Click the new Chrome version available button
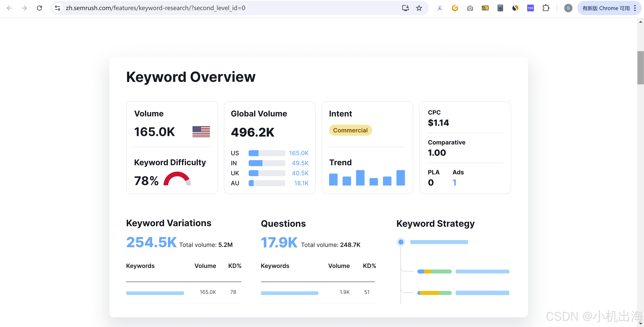Image resolution: width=644 pixels, height=327 pixels. click(x=606, y=8)
